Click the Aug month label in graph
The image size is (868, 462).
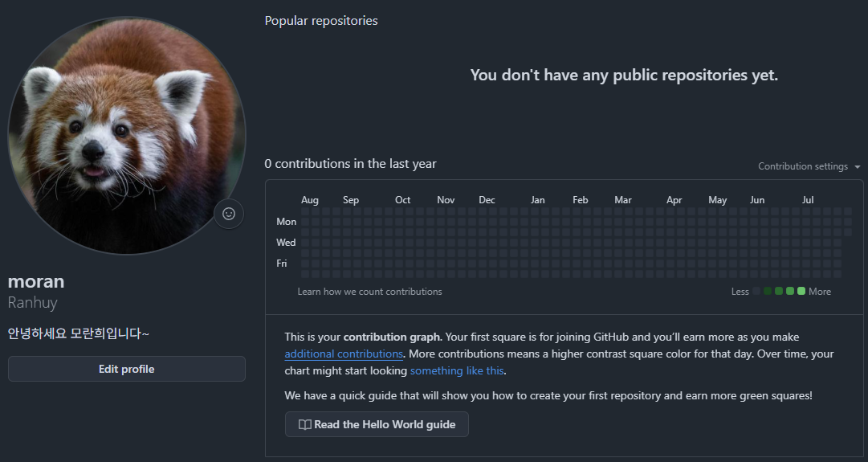coord(309,200)
